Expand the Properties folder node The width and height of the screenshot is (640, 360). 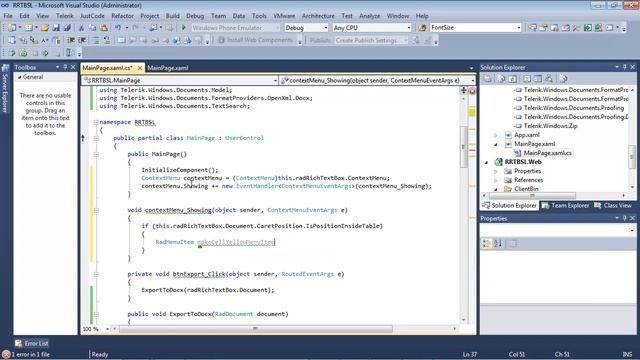tap(496, 171)
